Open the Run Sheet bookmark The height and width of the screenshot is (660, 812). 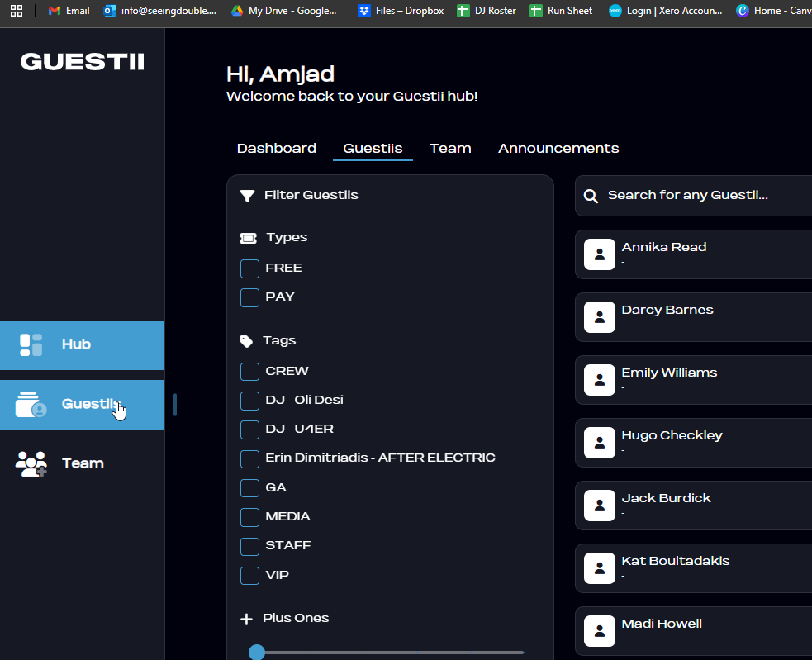click(x=561, y=11)
